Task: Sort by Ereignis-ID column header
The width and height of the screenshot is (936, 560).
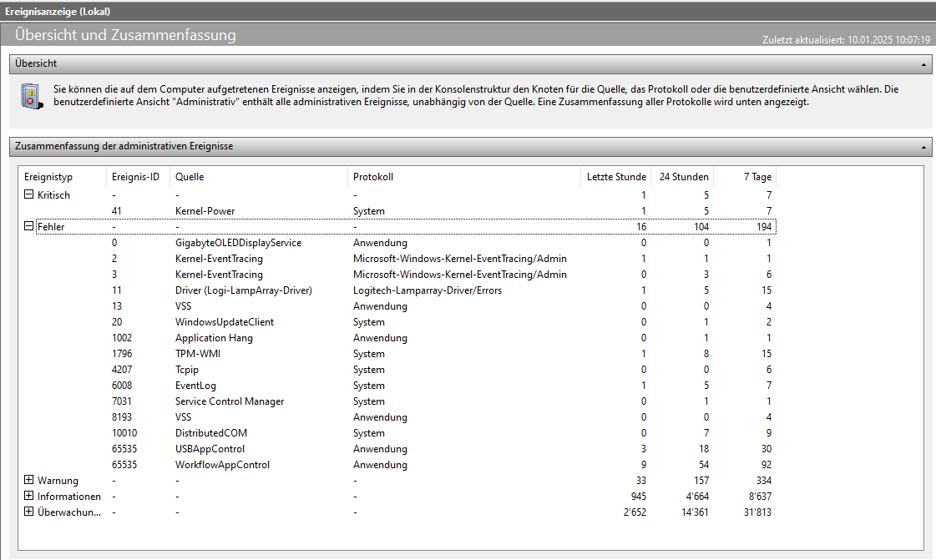Action: click(138, 177)
